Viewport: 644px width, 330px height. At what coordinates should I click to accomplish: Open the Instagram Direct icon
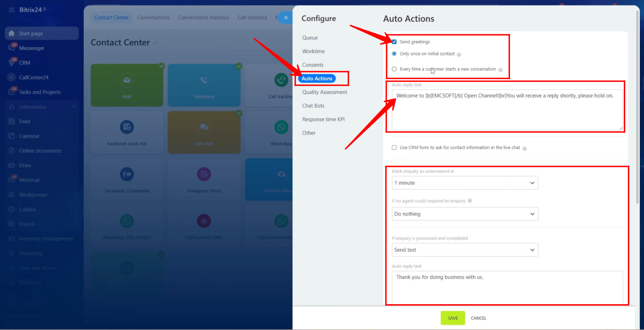point(204,174)
